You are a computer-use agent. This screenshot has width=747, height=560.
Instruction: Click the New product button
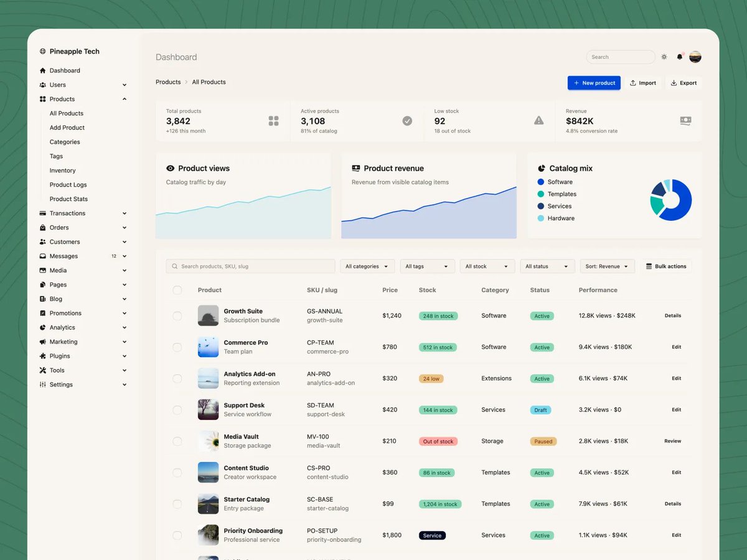click(594, 83)
